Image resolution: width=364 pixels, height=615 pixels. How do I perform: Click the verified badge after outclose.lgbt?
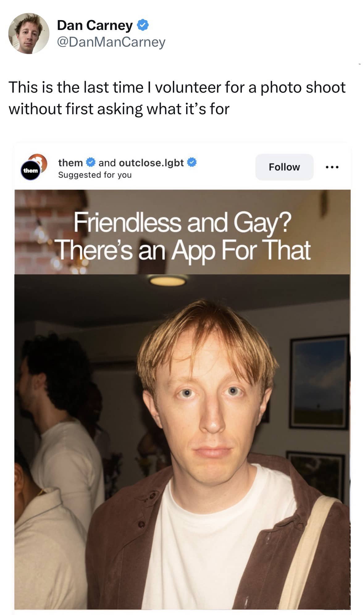tap(192, 162)
